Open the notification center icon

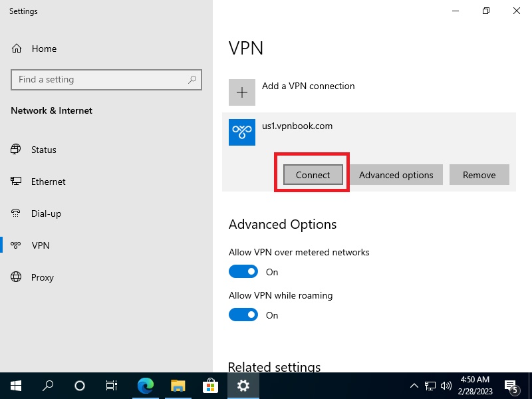click(x=511, y=386)
